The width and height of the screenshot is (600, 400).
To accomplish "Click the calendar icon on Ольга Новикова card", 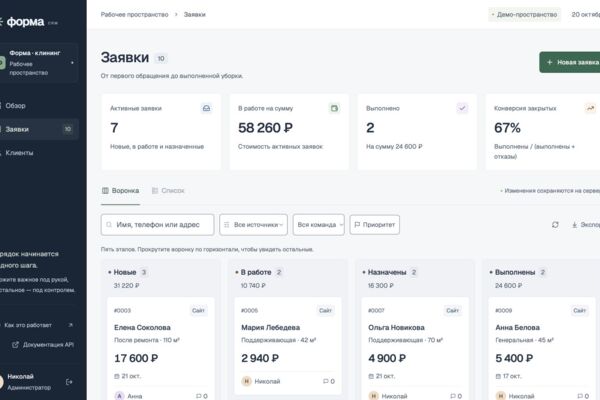I will coord(371,376).
